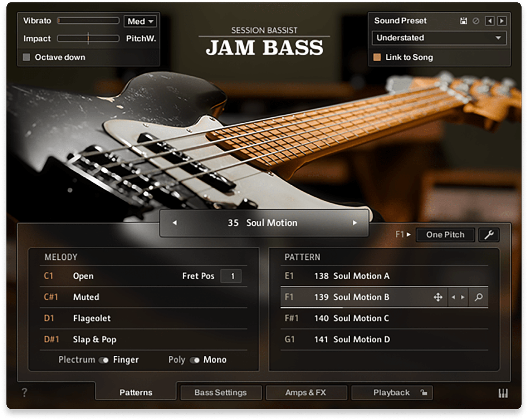
Task: Click the move icon on Soul Motion B
Action: (x=437, y=297)
